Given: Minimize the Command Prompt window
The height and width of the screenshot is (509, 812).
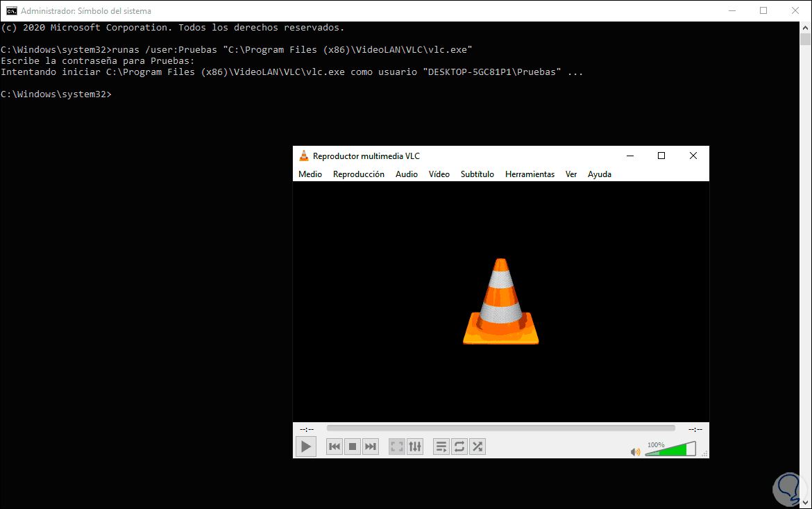Looking at the screenshot, I should pos(732,11).
